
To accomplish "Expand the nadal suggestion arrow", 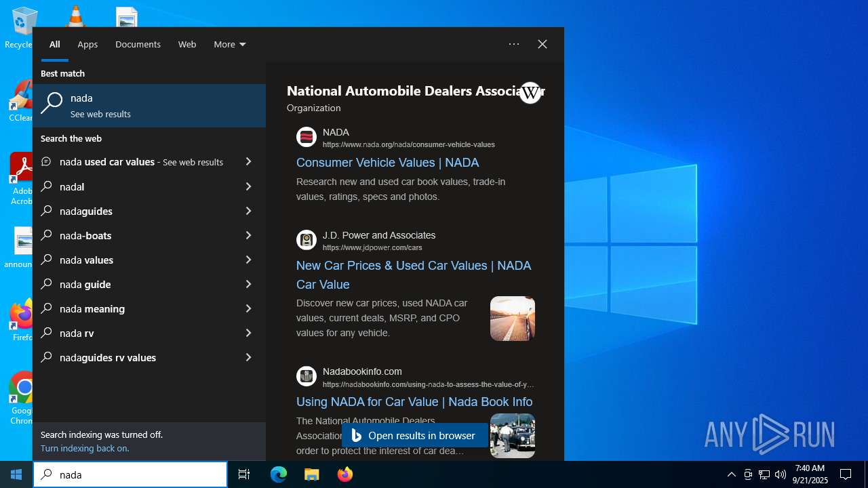I will [x=248, y=186].
